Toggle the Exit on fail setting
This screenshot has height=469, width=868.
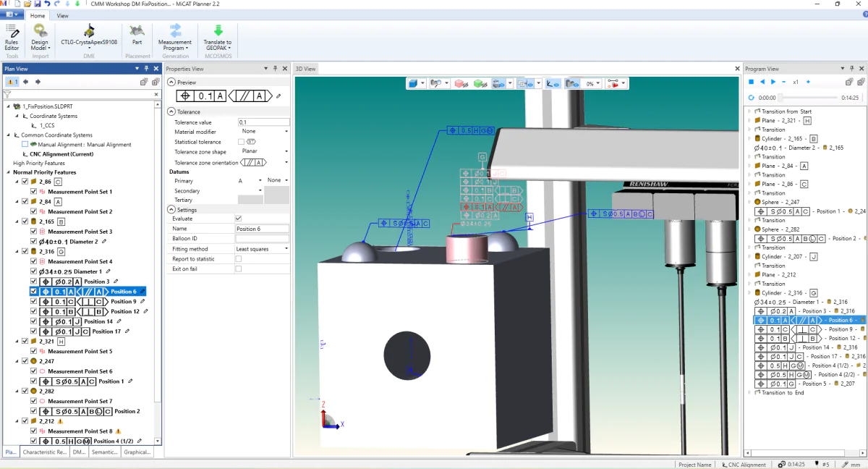point(238,268)
